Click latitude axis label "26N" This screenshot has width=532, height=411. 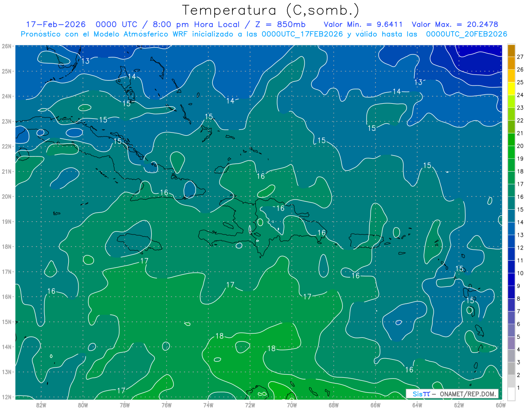pyautogui.click(x=7, y=46)
